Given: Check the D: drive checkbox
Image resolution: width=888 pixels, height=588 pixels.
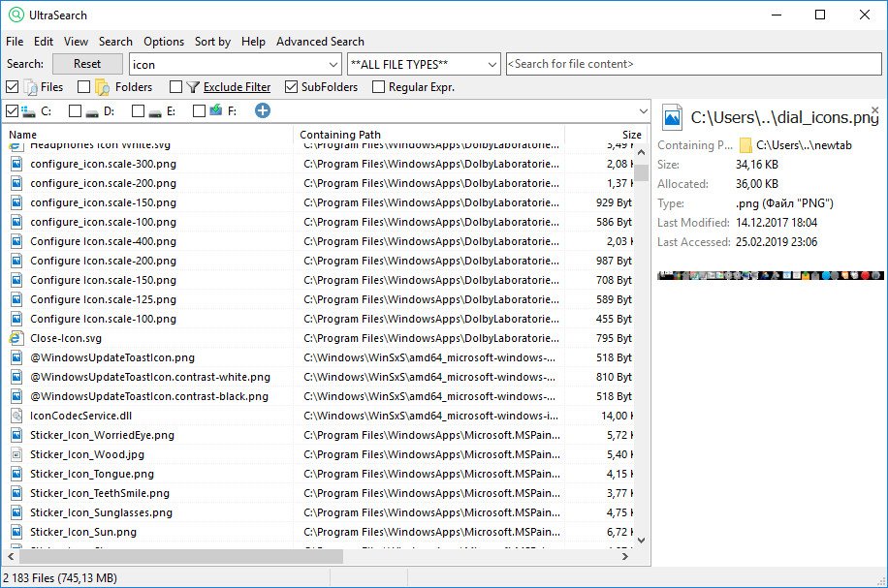Looking at the screenshot, I should [x=76, y=111].
